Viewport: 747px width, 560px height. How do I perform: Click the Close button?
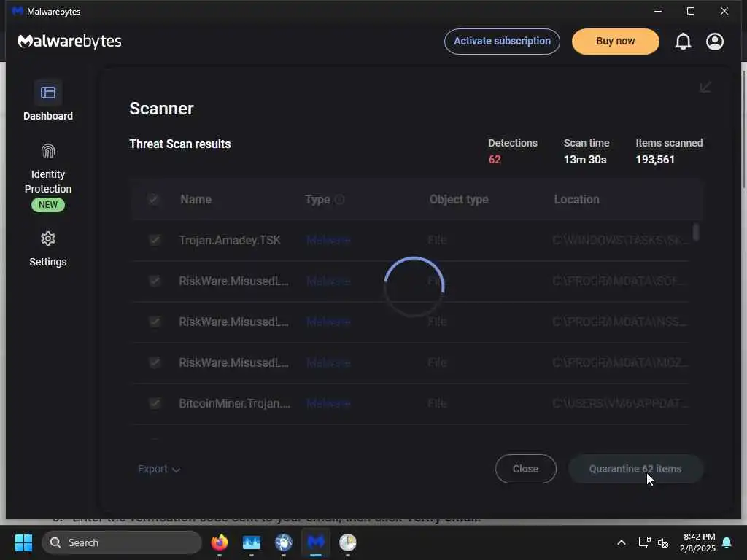click(525, 469)
